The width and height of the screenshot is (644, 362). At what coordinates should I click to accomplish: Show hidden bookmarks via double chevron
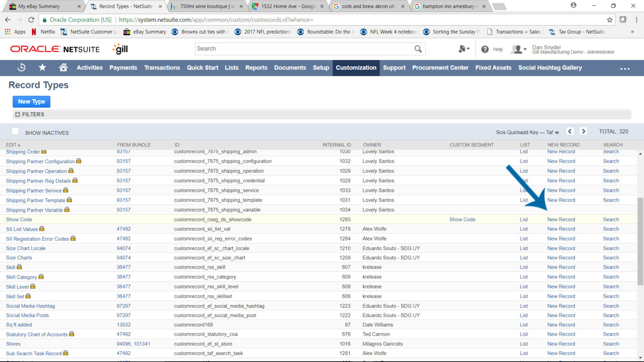(632, 31)
